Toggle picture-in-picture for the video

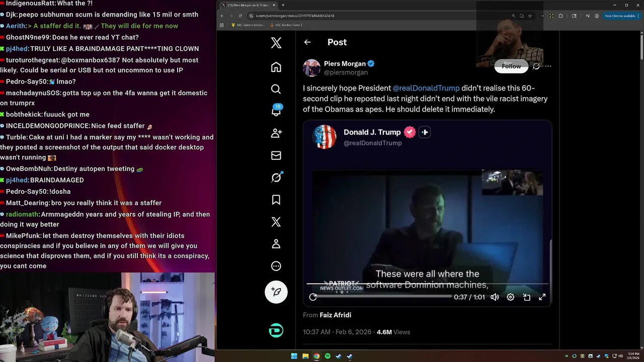pyautogui.click(x=526, y=297)
